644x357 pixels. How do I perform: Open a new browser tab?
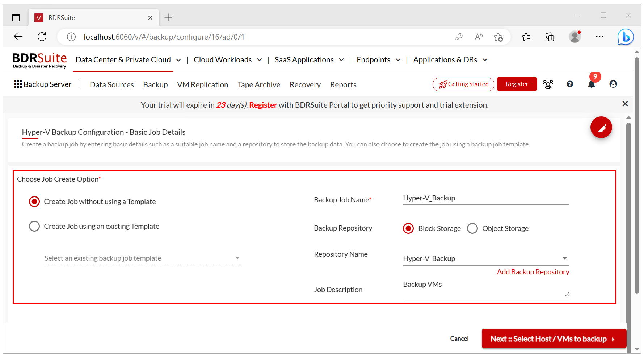coord(168,17)
